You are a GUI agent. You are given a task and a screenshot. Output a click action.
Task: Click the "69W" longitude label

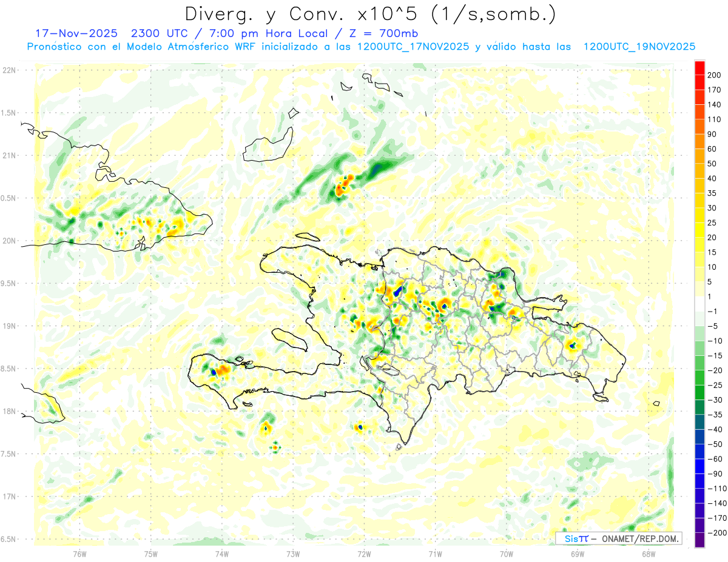coord(578,553)
